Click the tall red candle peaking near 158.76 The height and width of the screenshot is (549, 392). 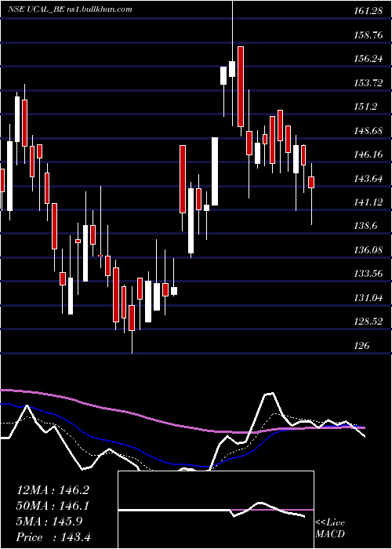tap(241, 86)
